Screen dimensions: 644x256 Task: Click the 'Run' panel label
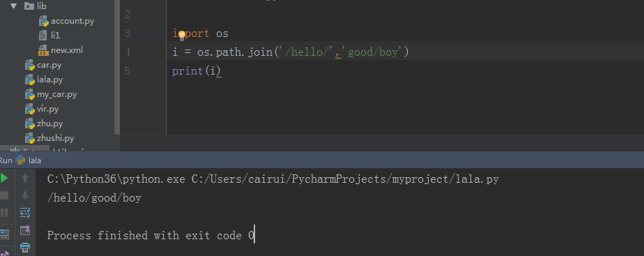click(6, 160)
